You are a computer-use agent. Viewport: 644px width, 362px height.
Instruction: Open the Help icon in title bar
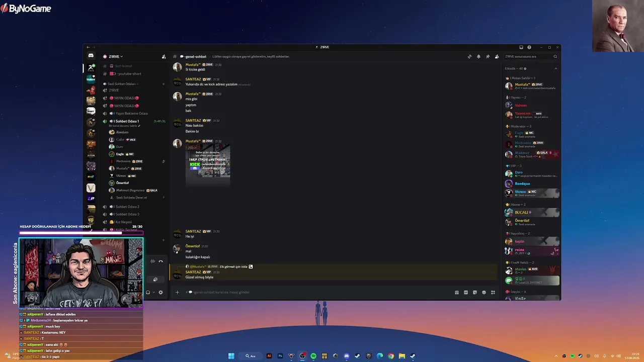coord(529,47)
